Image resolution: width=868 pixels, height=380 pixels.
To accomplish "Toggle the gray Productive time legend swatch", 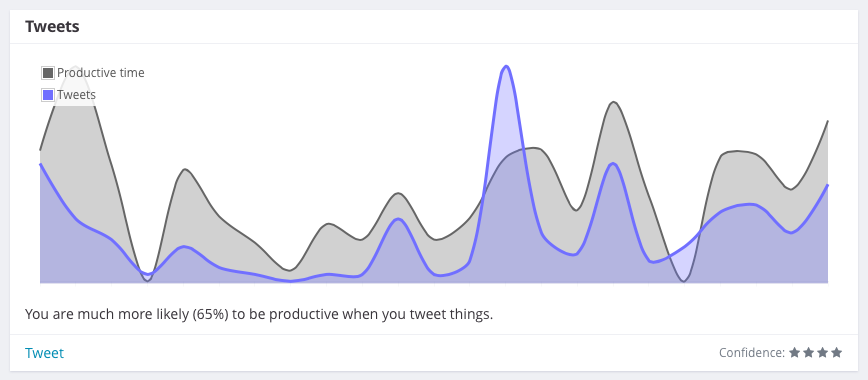I will coord(48,73).
